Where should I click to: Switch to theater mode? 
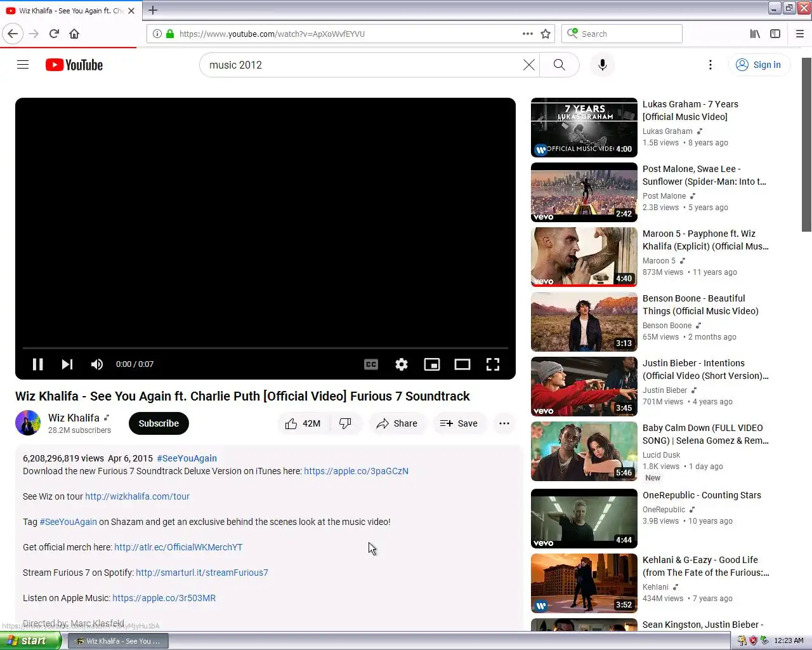tap(462, 364)
